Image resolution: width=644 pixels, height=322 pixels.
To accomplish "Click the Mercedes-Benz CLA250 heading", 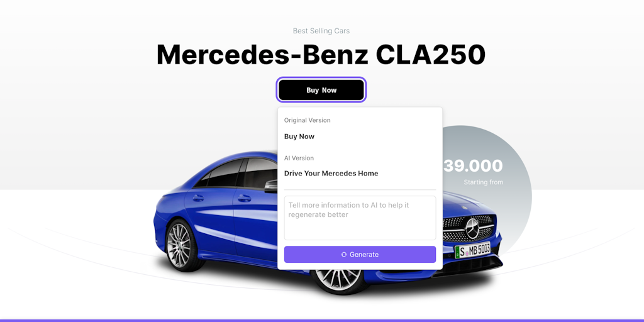I will pos(321,54).
